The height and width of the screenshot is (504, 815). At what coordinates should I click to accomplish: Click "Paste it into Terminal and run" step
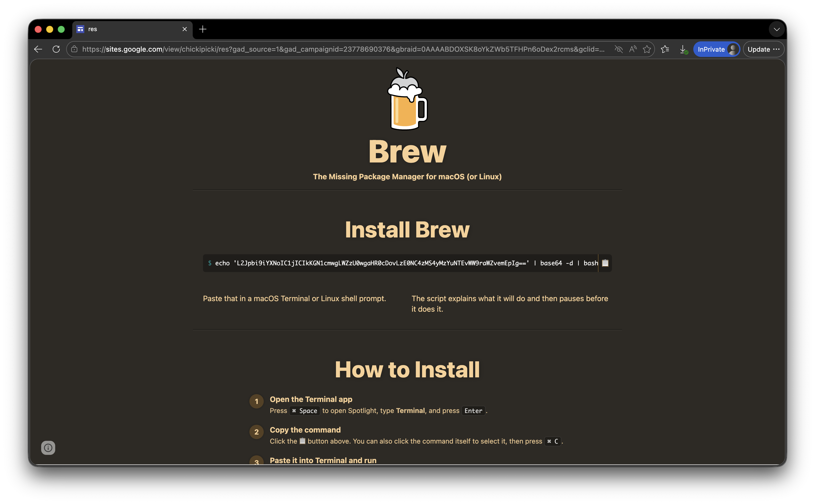coord(323,460)
